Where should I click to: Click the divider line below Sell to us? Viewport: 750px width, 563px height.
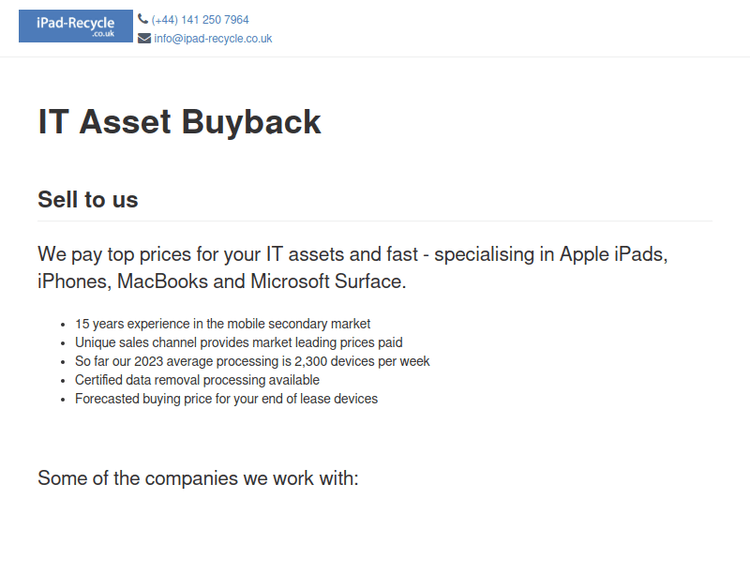coord(374,220)
